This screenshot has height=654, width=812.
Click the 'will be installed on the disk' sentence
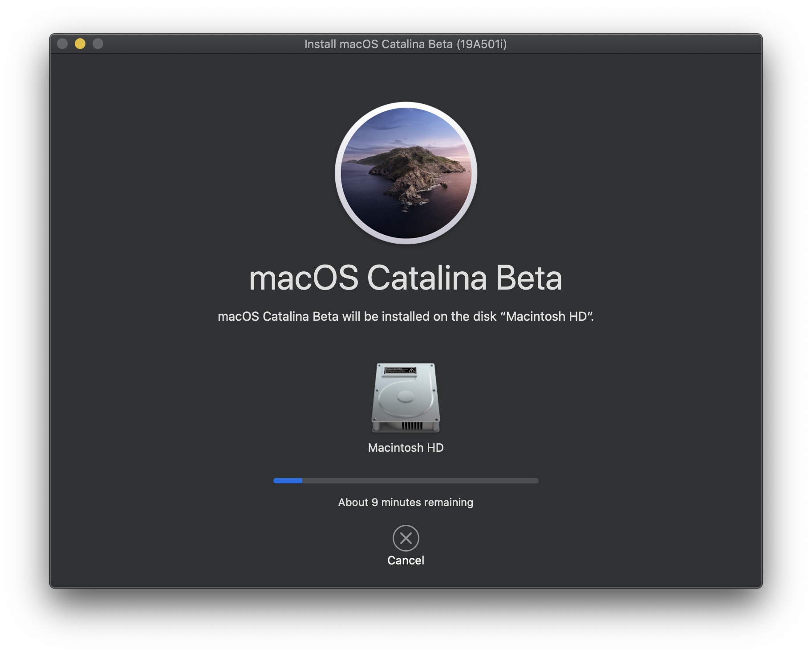point(406,316)
